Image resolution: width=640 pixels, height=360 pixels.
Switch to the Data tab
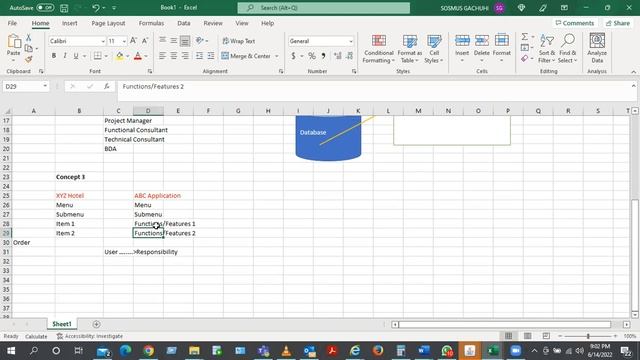coord(184,23)
